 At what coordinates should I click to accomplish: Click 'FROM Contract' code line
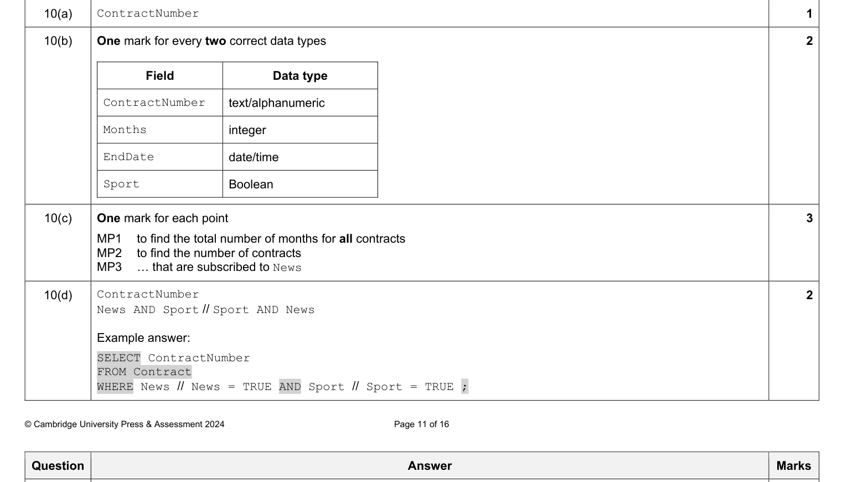click(144, 372)
